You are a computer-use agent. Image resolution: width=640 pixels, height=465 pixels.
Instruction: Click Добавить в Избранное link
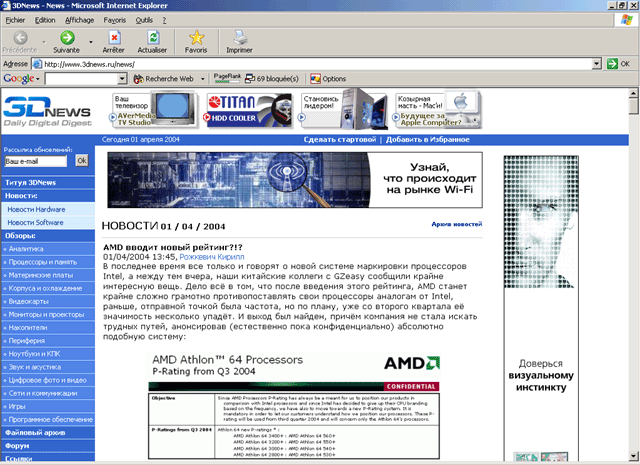[427, 139]
